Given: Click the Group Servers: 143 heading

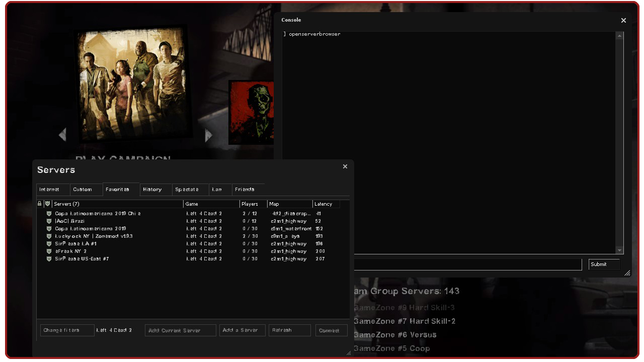Looking at the screenshot, I should (407, 291).
